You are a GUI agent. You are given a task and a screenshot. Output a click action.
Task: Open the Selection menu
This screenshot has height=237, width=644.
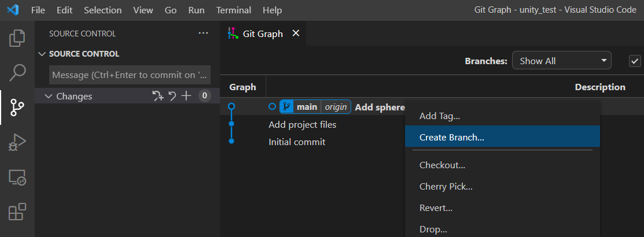click(102, 10)
